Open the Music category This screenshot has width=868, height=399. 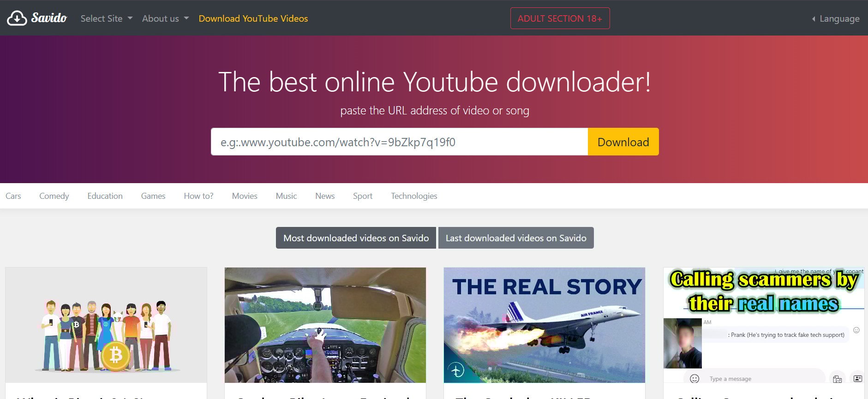(286, 196)
